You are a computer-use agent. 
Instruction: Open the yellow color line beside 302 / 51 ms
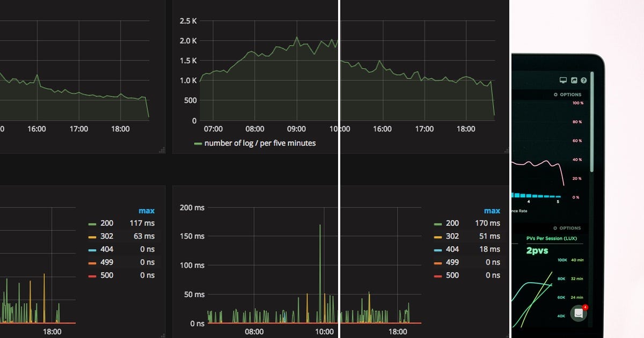tap(437, 237)
